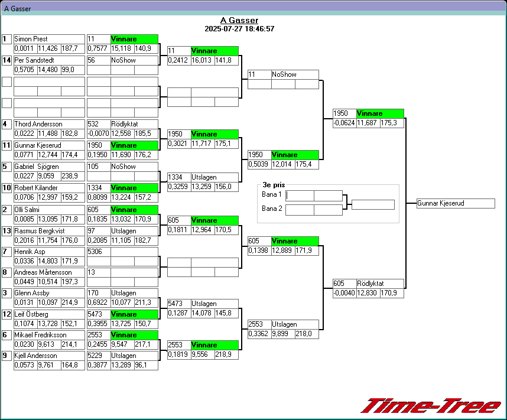Click seed number box 9

click(6, 356)
